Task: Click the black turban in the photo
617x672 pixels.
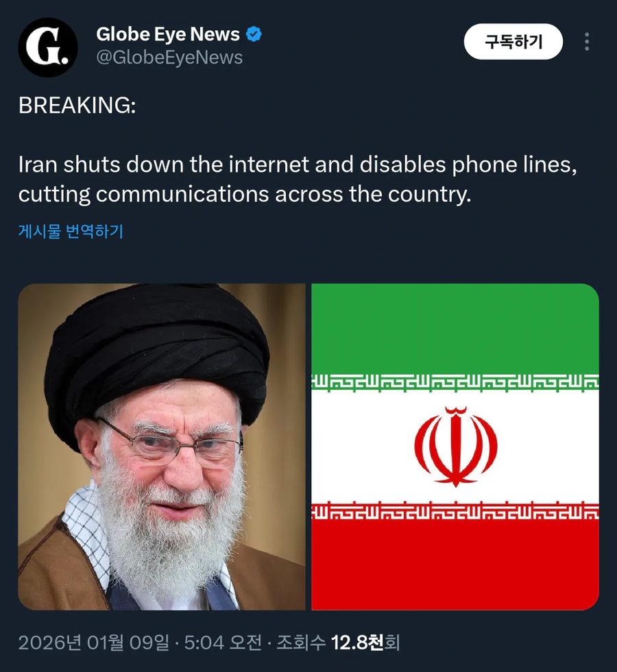Action: pyautogui.click(x=156, y=351)
